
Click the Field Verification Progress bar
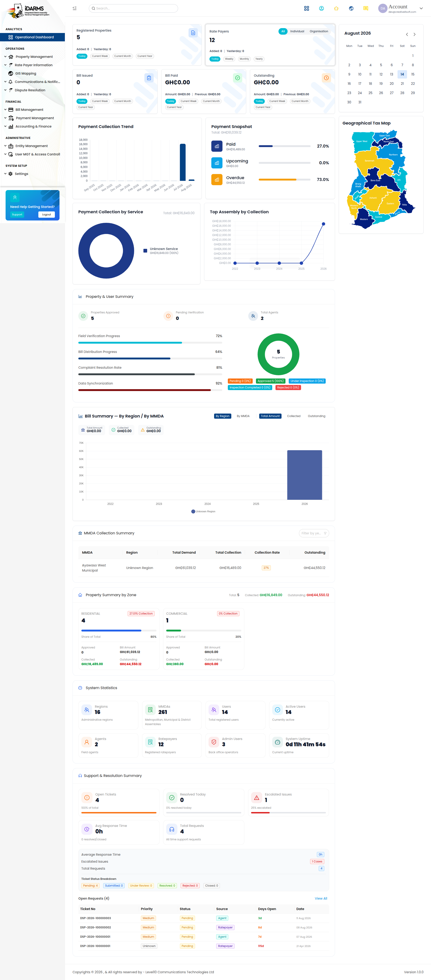click(x=150, y=343)
